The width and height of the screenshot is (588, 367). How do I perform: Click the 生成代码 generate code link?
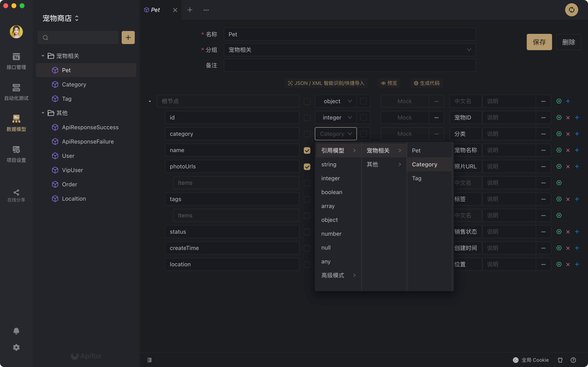[x=427, y=83]
